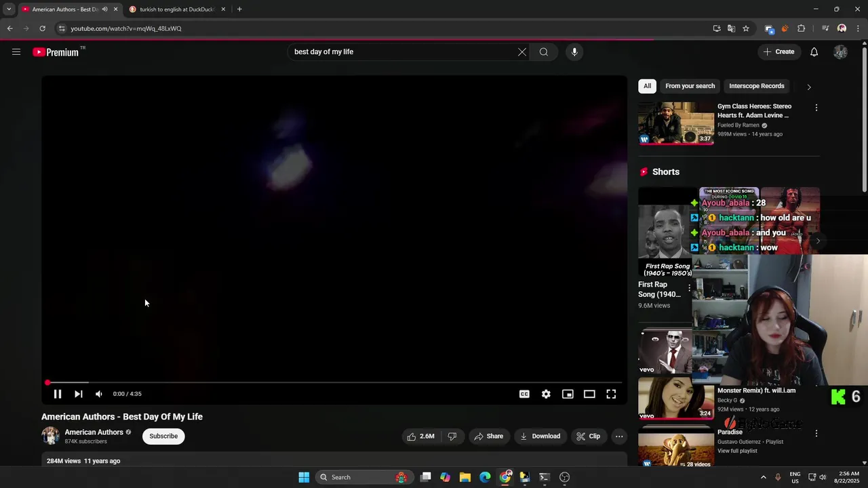Go to the YouTube Premium home logo
This screenshot has height=488, width=868.
pyautogui.click(x=56, y=52)
